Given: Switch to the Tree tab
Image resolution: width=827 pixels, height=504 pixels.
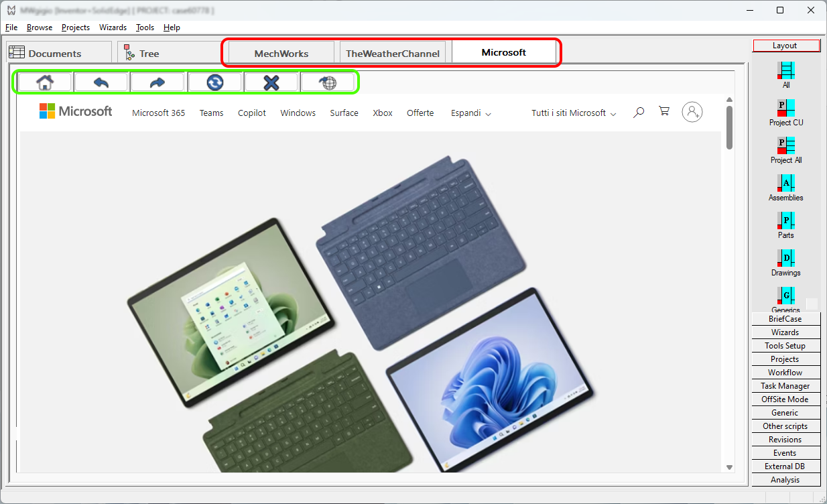Looking at the screenshot, I should click(169, 53).
